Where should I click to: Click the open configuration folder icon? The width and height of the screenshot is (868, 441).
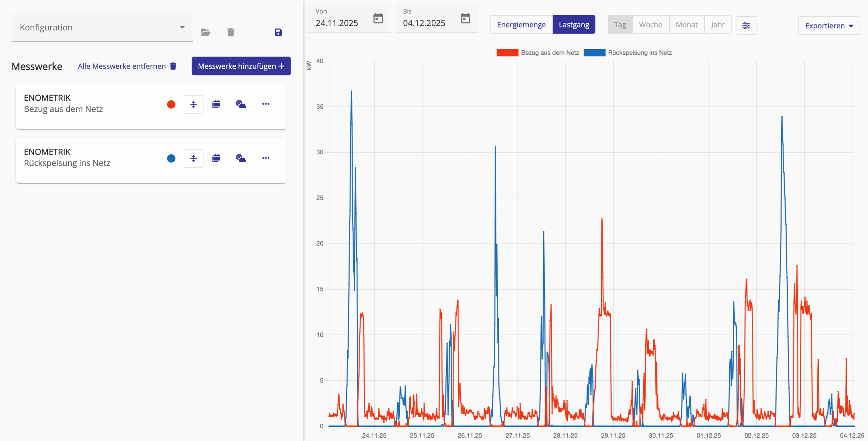click(205, 32)
